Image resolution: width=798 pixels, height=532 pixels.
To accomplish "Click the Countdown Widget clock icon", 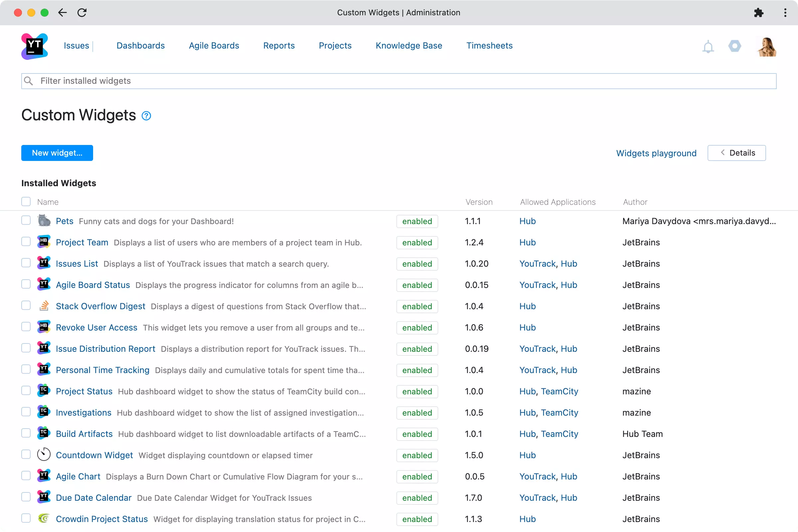I will (44, 455).
